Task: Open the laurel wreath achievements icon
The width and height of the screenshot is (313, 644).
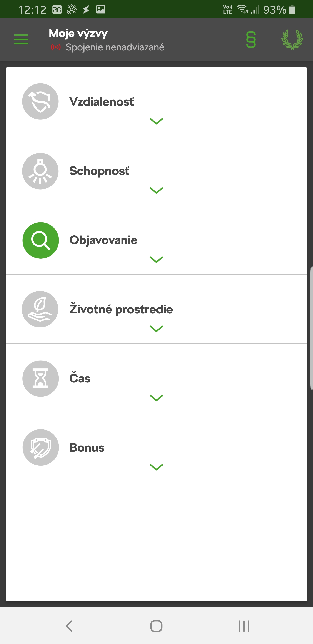Action: tap(292, 40)
